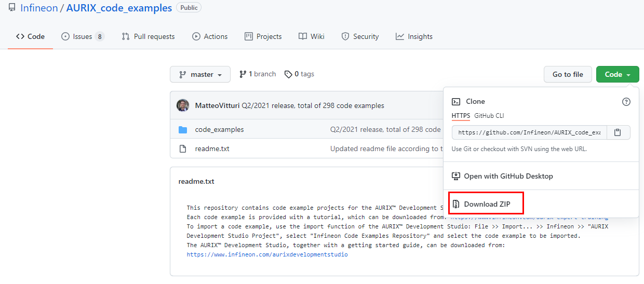
Task: View the 1 branch link
Action: [258, 74]
